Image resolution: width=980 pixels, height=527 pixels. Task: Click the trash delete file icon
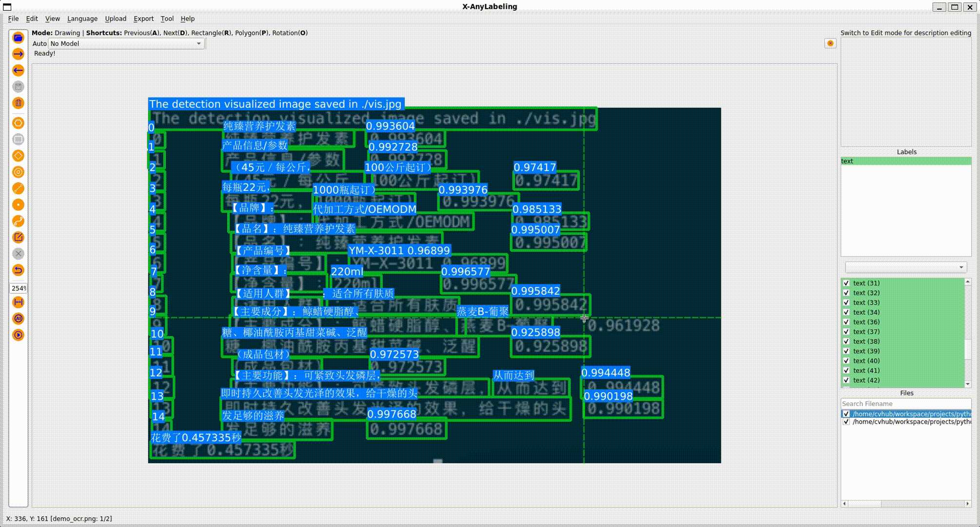click(18, 103)
